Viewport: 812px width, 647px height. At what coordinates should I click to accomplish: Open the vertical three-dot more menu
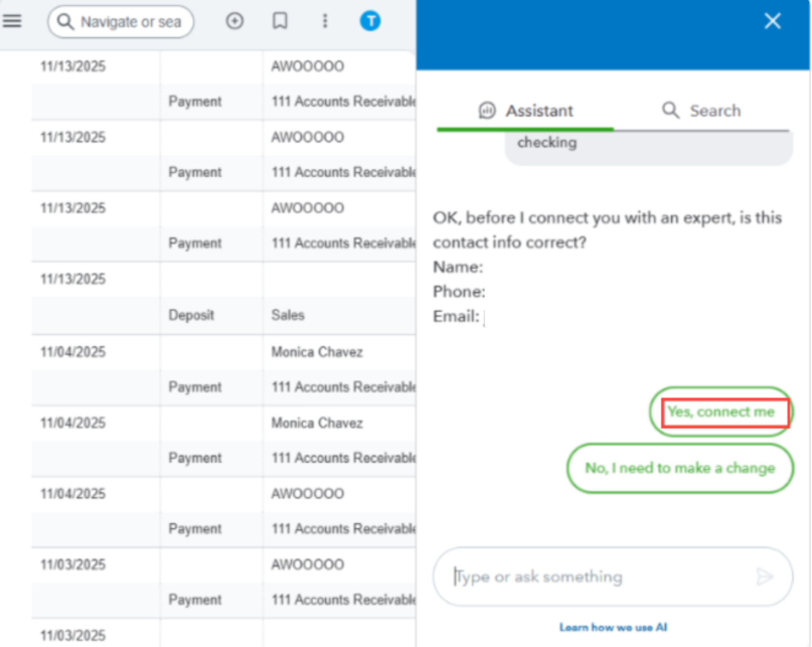click(x=325, y=21)
